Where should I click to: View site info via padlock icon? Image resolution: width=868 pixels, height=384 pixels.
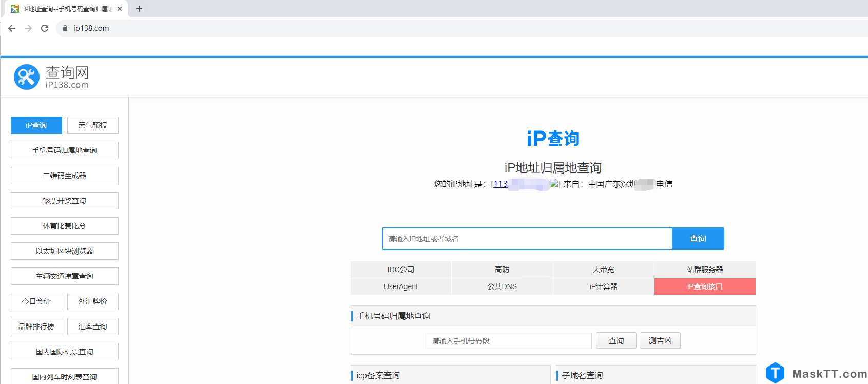[65, 28]
